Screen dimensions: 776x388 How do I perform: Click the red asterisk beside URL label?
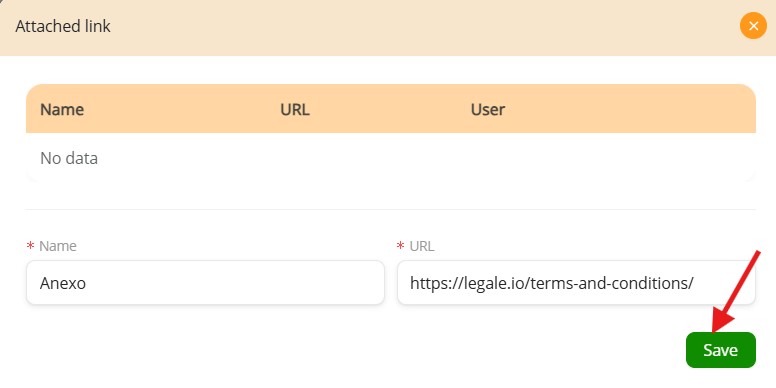click(401, 245)
